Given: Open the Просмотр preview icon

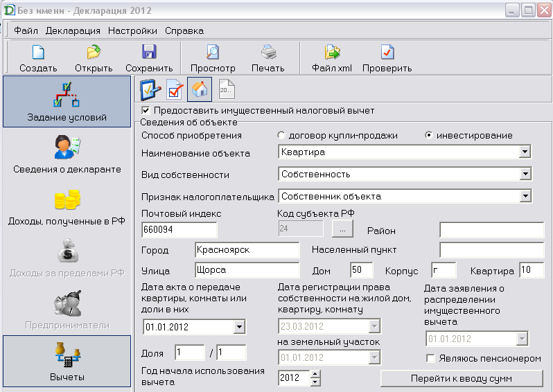Looking at the screenshot, I should pyautogui.click(x=213, y=53).
